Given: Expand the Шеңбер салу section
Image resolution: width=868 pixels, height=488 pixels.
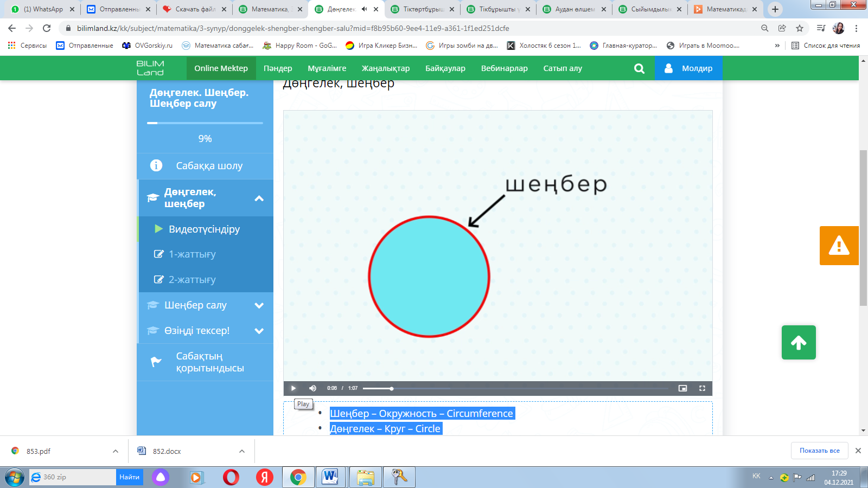Looking at the screenshot, I should coord(205,305).
